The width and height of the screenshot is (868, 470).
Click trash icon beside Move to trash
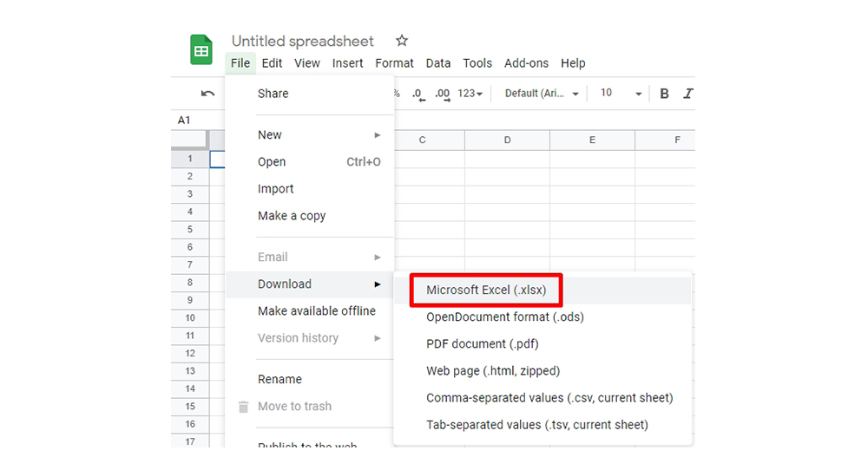tap(243, 407)
